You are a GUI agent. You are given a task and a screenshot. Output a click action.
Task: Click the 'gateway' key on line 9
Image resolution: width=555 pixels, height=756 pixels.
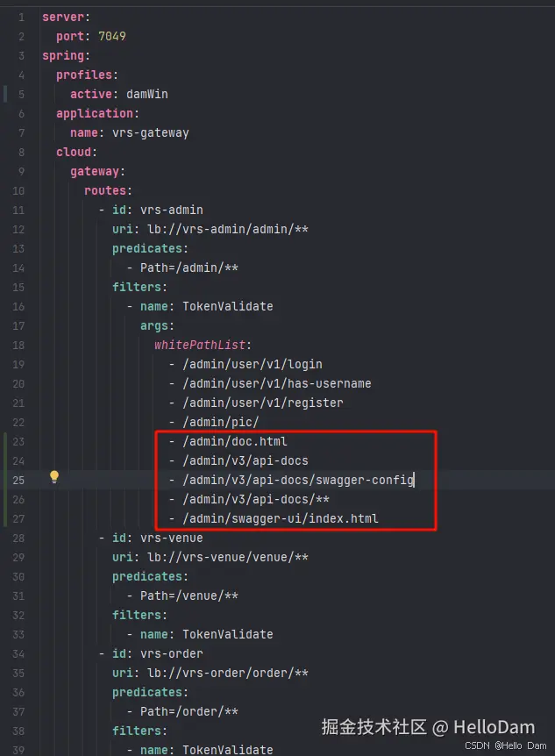tap(95, 172)
